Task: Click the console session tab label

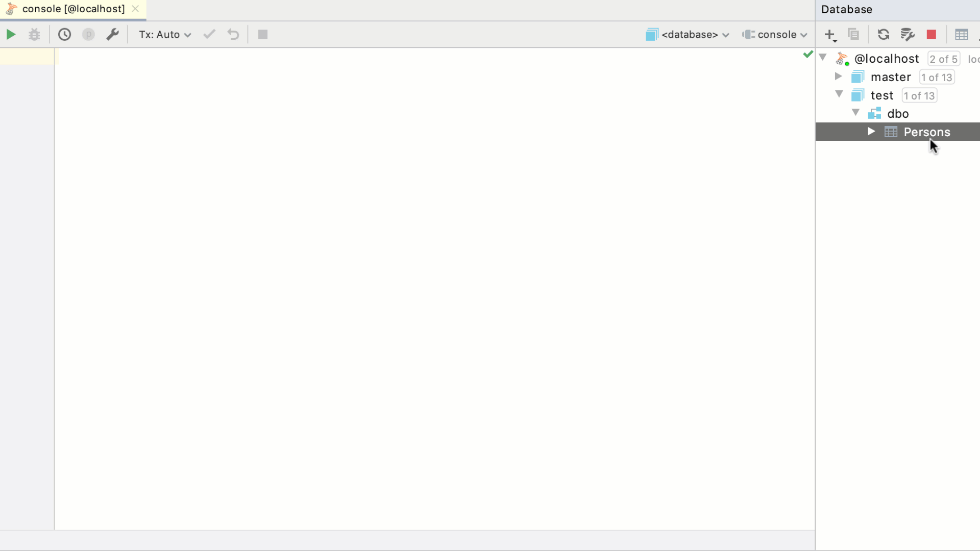Action: [x=73, y=9]
